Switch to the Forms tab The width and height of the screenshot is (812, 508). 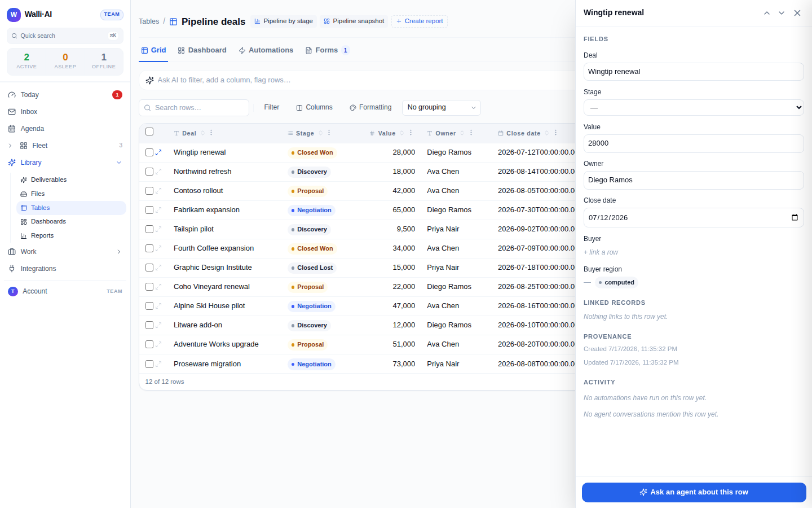328,50
